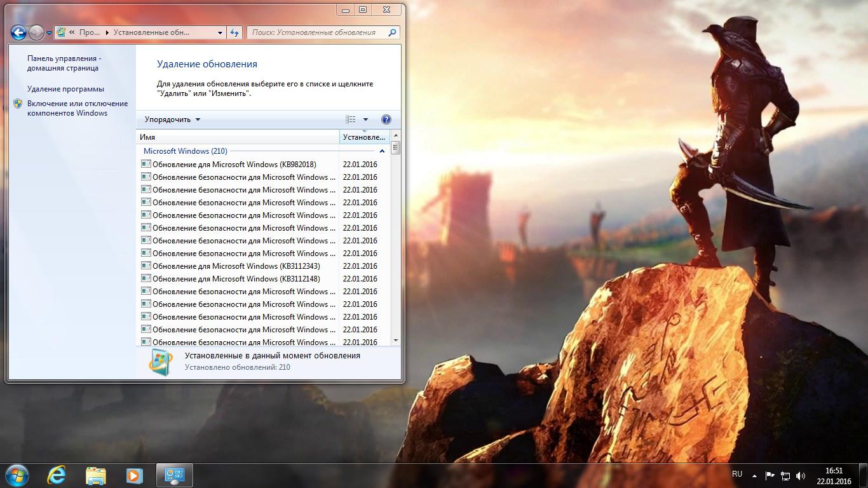Screen dimensions: 868x488
Task: Click the date cell of KB982018 row
Action: [x=360, y=165]
